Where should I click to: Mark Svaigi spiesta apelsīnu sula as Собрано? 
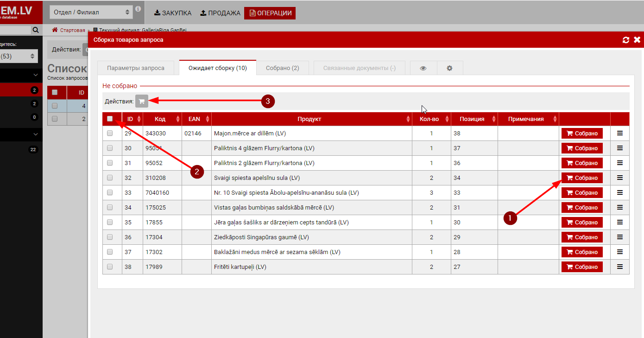tap(582, 178)
